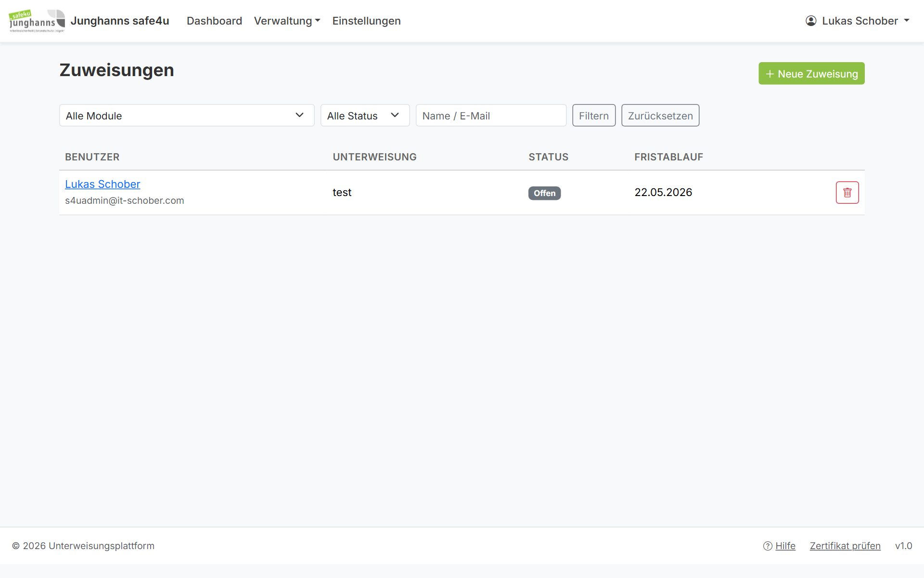Expand the Verwaltung menu

pos(287,21)
